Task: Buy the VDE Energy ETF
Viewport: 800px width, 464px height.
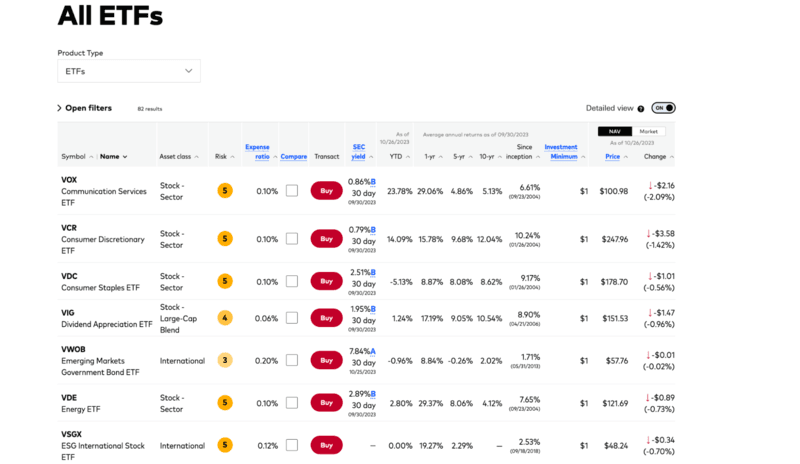Action: (327, 403)
